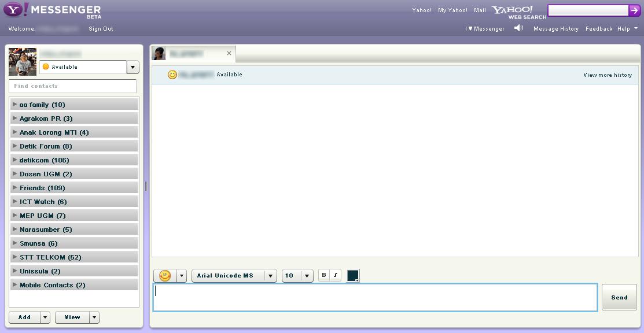644x333 pixels.
Task: Expand the Friends (109) contact group
Action: click(42, 188)
